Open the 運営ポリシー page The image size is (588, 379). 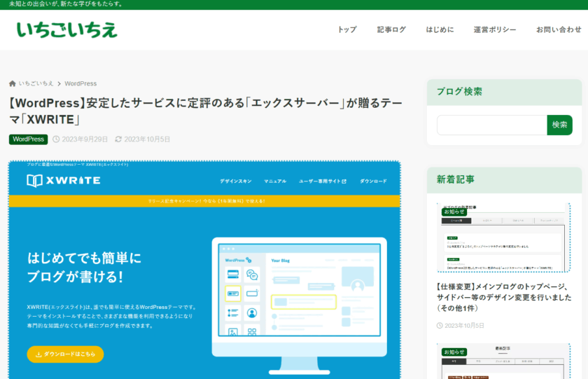pos(495,29)
